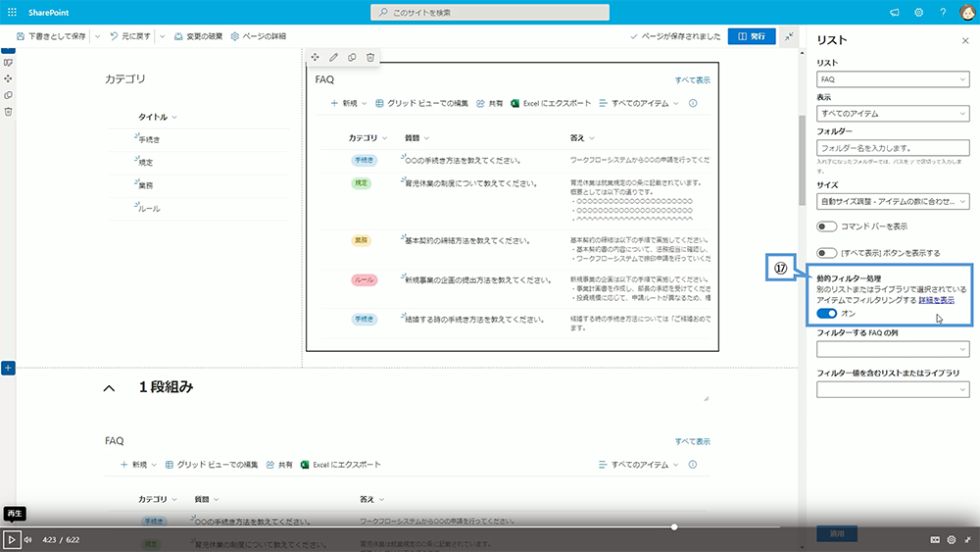Click the move web part icon
The width and height of the screenshot is (980, 552).
315,58
